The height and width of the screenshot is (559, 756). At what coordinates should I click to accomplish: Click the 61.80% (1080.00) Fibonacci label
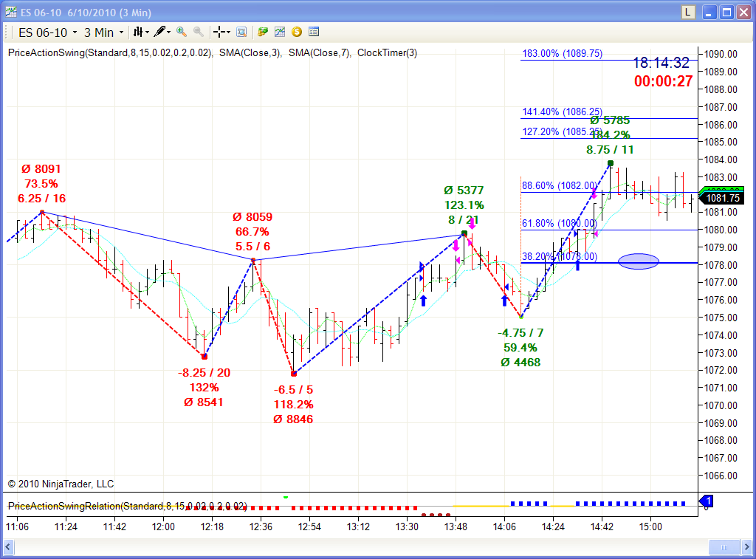point(560,223)
